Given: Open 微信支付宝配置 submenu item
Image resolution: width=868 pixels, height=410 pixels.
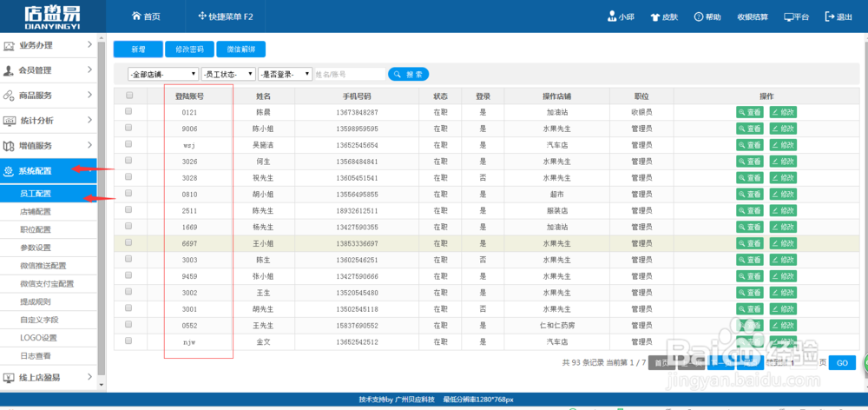Looking at the screenshot, I should pyautogui.click(x=48, y=284).
